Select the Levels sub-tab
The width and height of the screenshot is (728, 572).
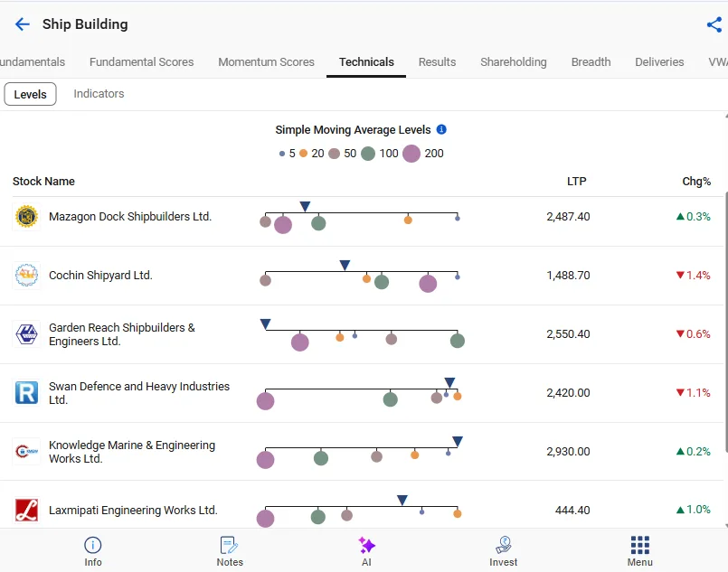coord(30,94)
